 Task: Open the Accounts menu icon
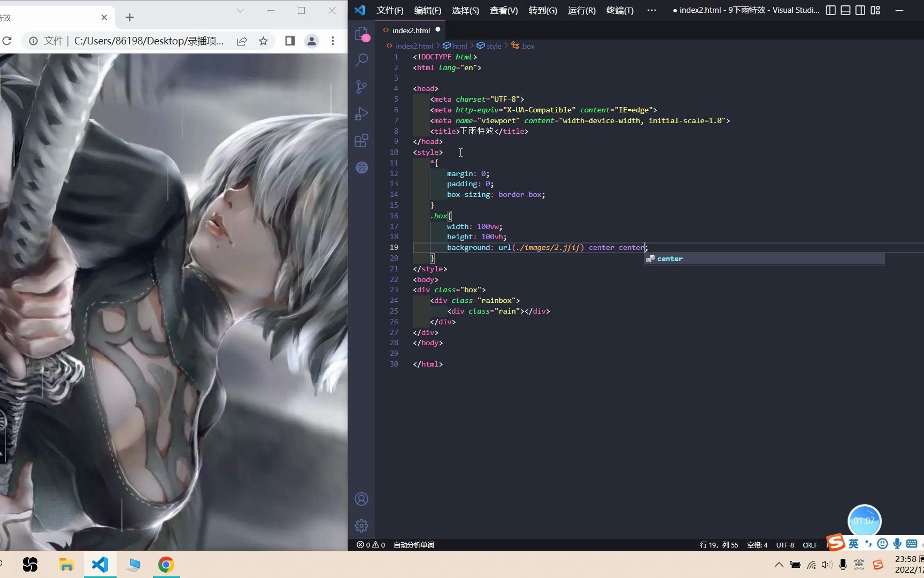pyautogui.click(x=361, y=499)
